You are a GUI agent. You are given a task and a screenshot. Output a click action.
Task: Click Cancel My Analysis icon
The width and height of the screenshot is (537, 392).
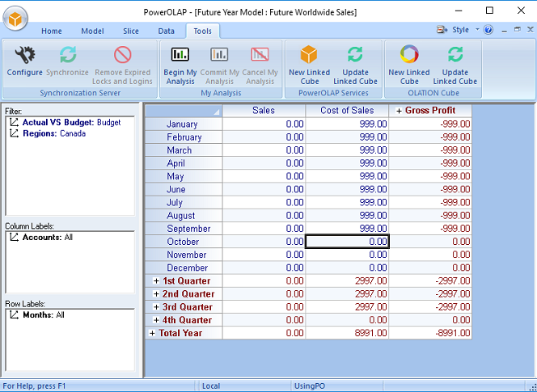pyautogui.click(x=260, y=54)
